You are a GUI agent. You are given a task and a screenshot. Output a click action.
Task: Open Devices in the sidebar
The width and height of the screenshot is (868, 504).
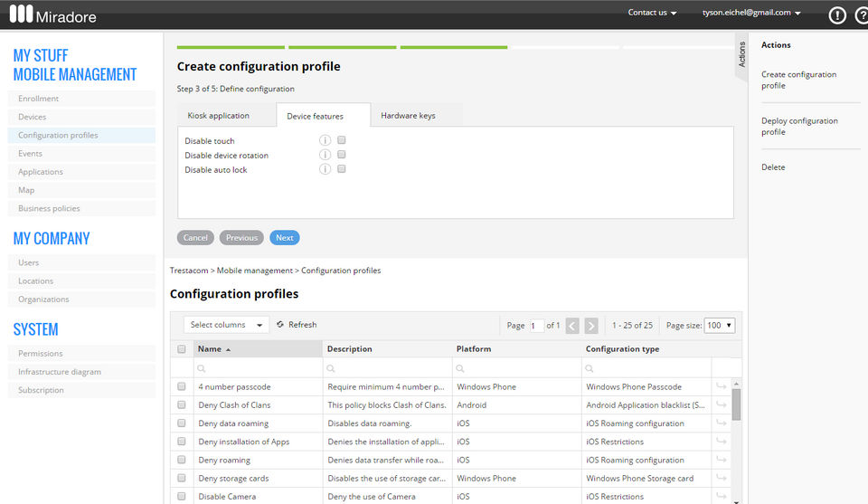(x=81, y=117)
